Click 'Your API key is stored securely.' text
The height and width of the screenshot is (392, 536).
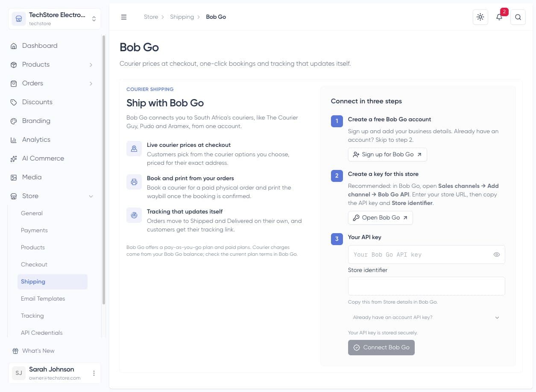[383, 333]
